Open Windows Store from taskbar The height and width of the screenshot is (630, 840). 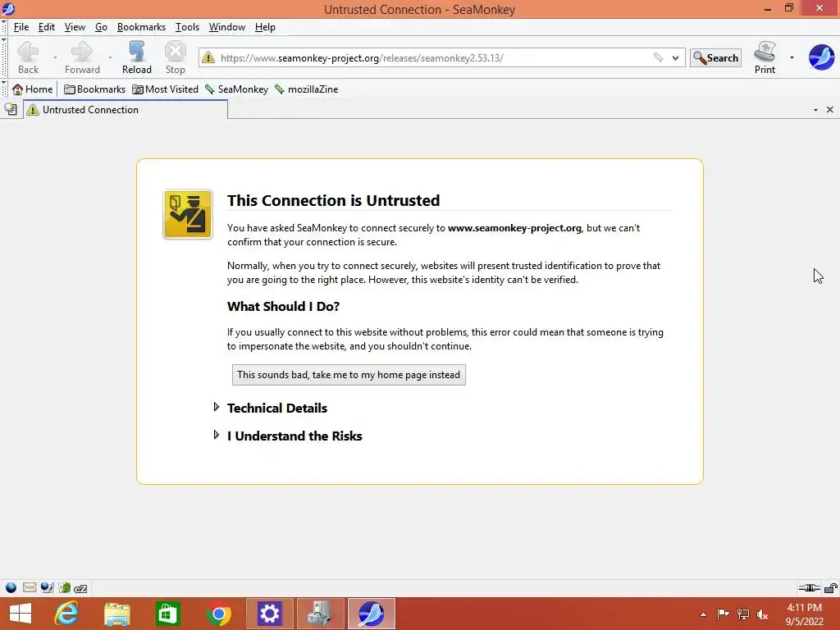[x=167, y=614]
